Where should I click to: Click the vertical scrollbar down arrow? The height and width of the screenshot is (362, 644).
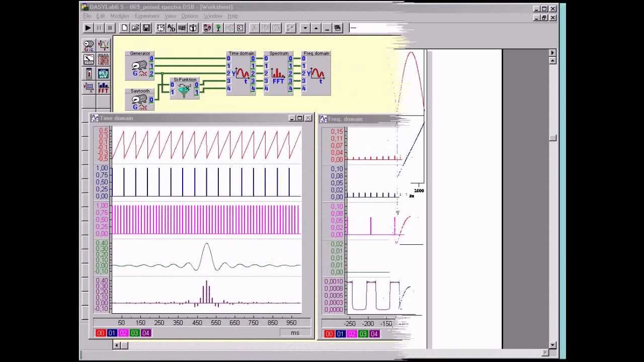coord(552,345)
